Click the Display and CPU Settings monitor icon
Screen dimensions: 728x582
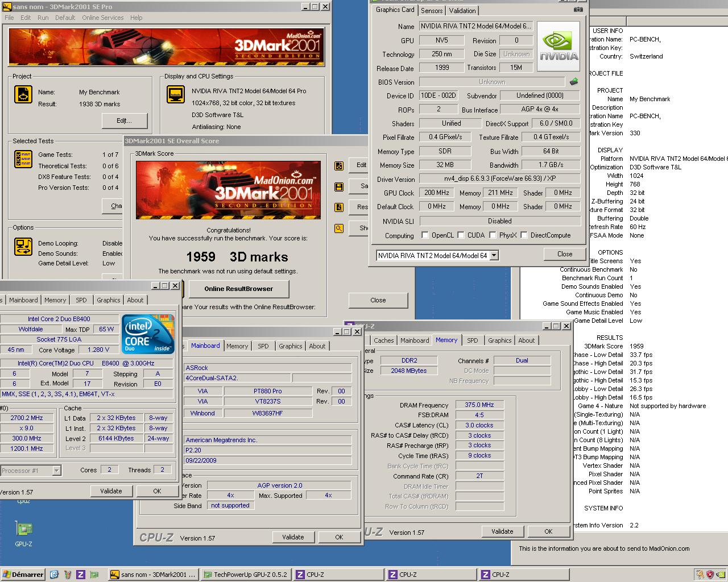pos(176,94)
